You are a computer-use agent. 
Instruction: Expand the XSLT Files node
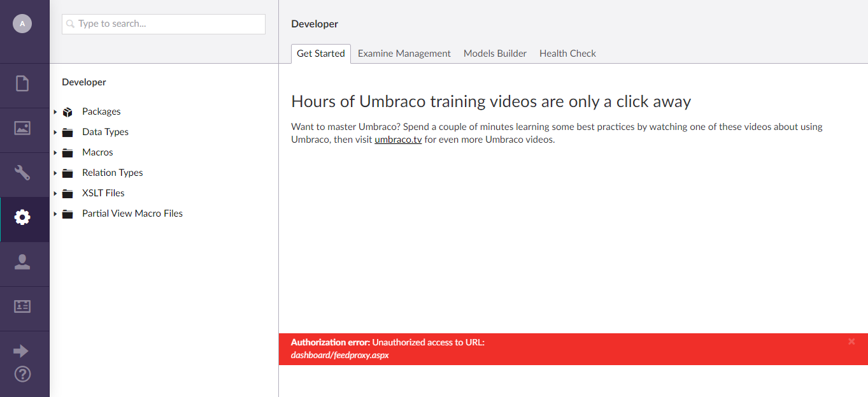pos(55,194)
